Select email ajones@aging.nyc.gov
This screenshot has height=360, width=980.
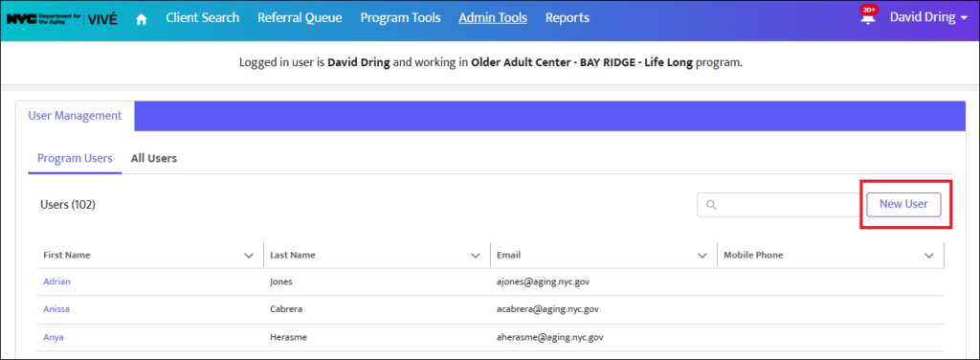coord(544,281)
